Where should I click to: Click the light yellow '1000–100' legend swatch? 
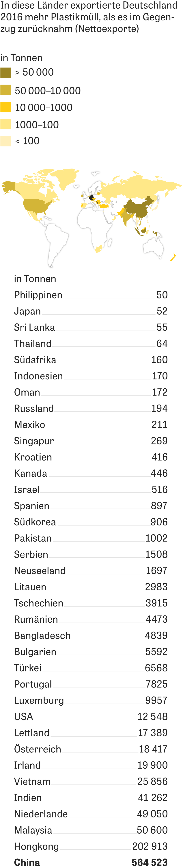(x=6, y=124)
